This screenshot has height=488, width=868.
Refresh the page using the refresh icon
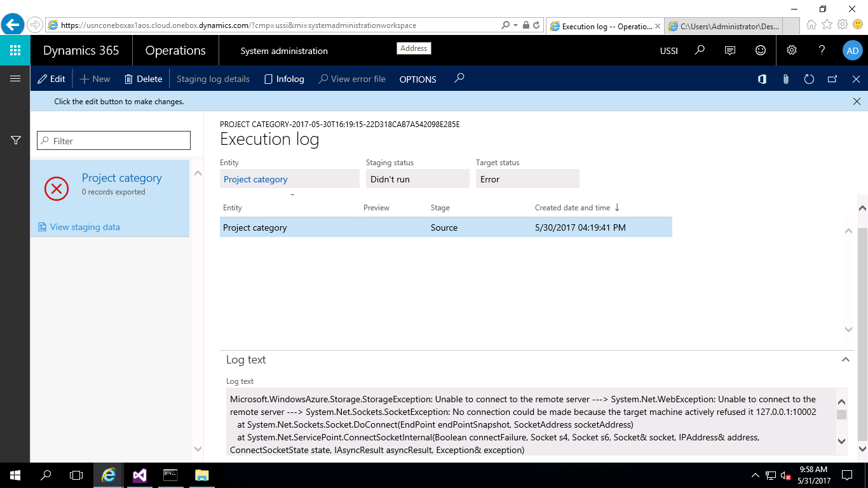[809, 79]
